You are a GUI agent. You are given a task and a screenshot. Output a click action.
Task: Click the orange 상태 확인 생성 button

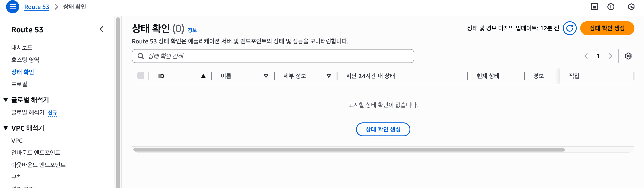pos(607,28)
